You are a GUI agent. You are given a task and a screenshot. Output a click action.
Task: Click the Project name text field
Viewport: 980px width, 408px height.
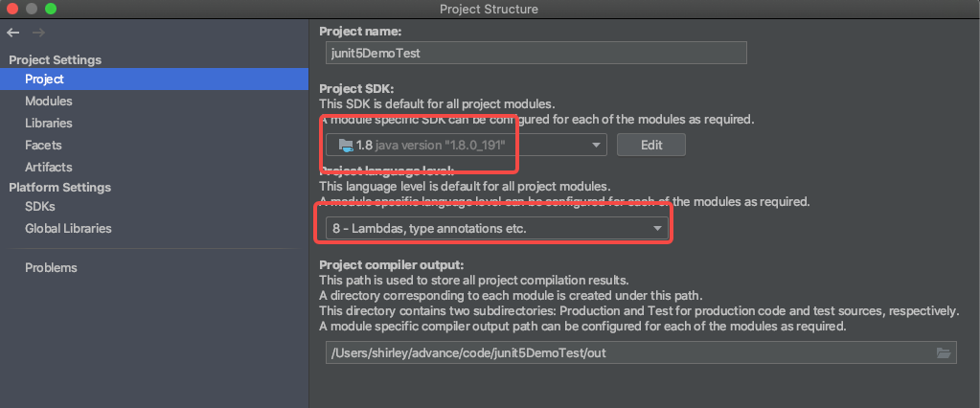point(532,54)
